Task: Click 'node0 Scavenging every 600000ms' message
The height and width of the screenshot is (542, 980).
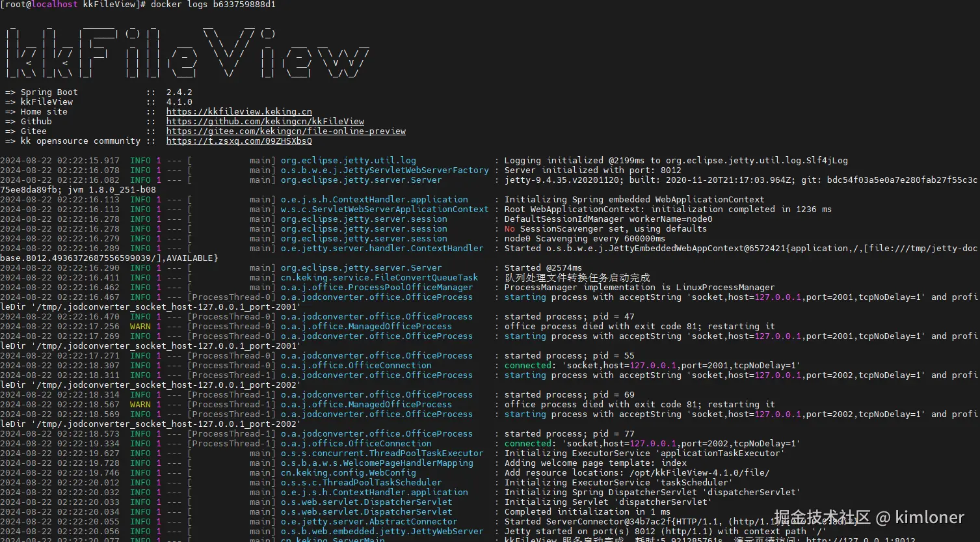Action: (x=585, y=239)
